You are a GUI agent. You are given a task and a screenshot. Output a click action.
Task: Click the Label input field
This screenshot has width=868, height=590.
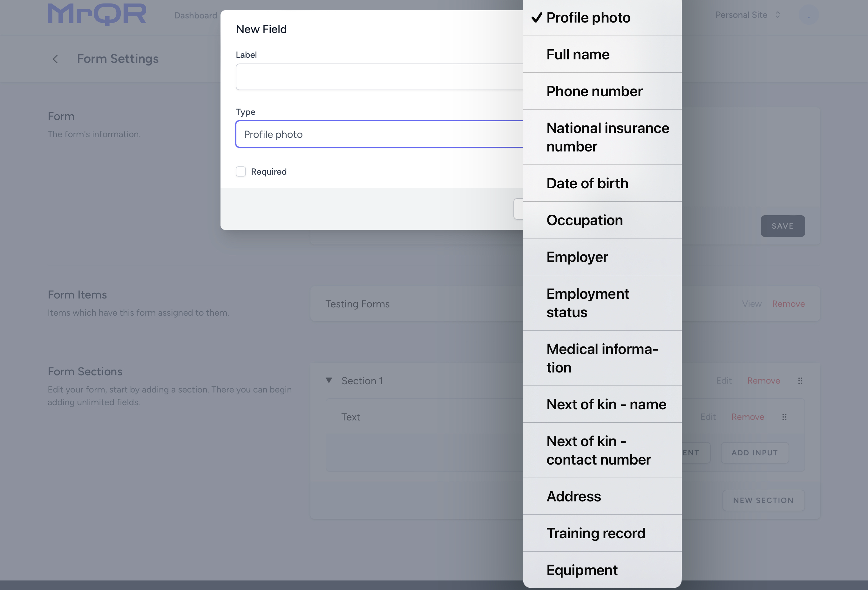379,77
